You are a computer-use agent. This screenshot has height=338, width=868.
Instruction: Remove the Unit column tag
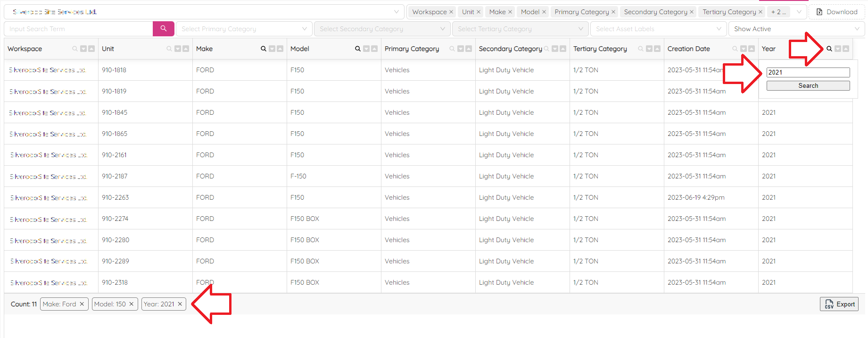(479, 12)
